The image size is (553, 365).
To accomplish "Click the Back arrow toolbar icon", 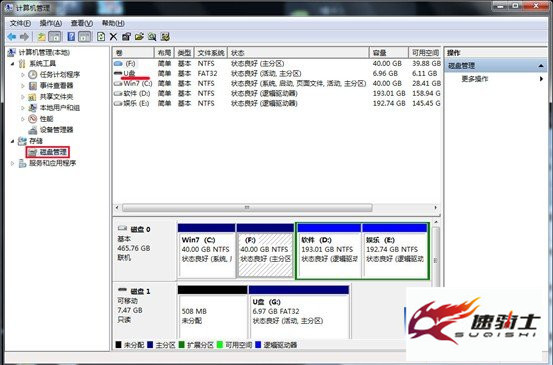I will 12,37.
